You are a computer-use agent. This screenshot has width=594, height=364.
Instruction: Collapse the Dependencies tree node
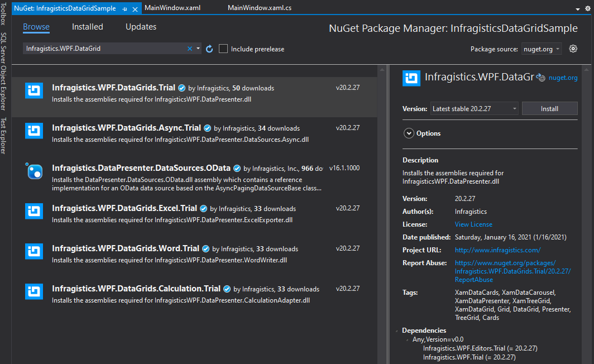(396, 331)
